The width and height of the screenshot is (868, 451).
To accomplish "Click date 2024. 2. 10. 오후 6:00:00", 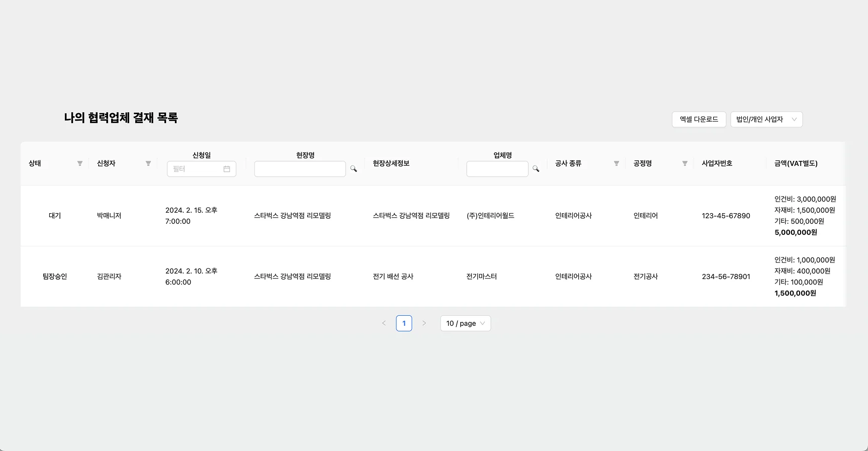I will click(x=192, y=277).
